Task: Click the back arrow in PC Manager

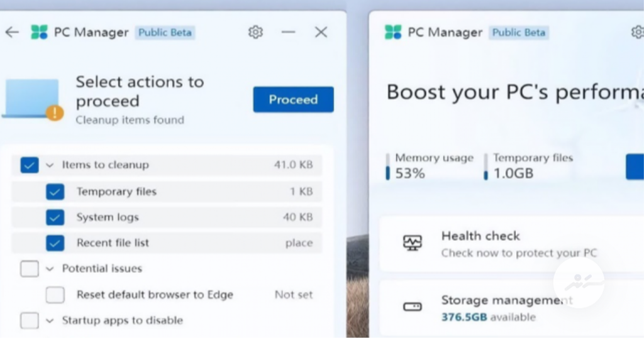Action: pyautogui.click(x=12, y=32)
